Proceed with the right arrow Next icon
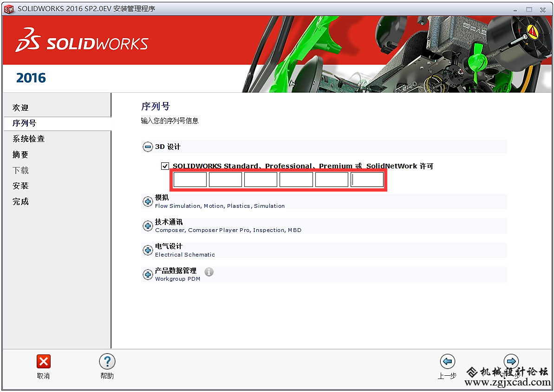Image resolution: width=554 pixels, height=392 pixels. [511, 361]
